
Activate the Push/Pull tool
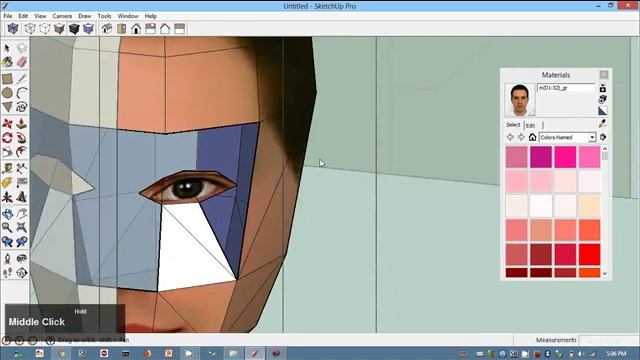point(22,123)
